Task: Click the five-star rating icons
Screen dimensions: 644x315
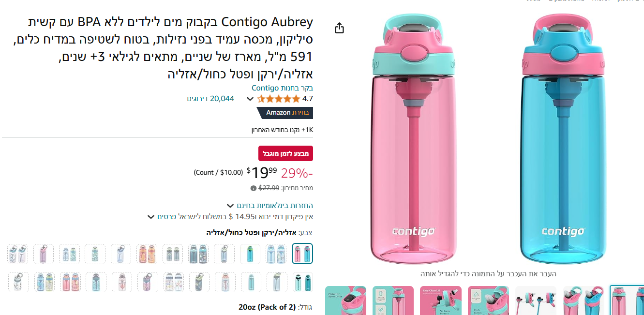Action: (x=278, y=99)
